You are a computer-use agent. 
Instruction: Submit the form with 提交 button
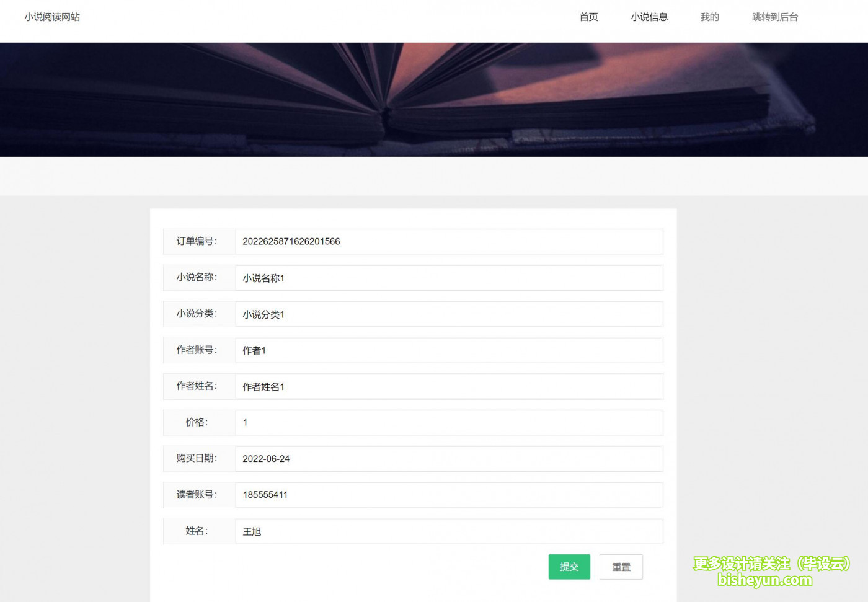pyautogui.click(x=569, y=567)
